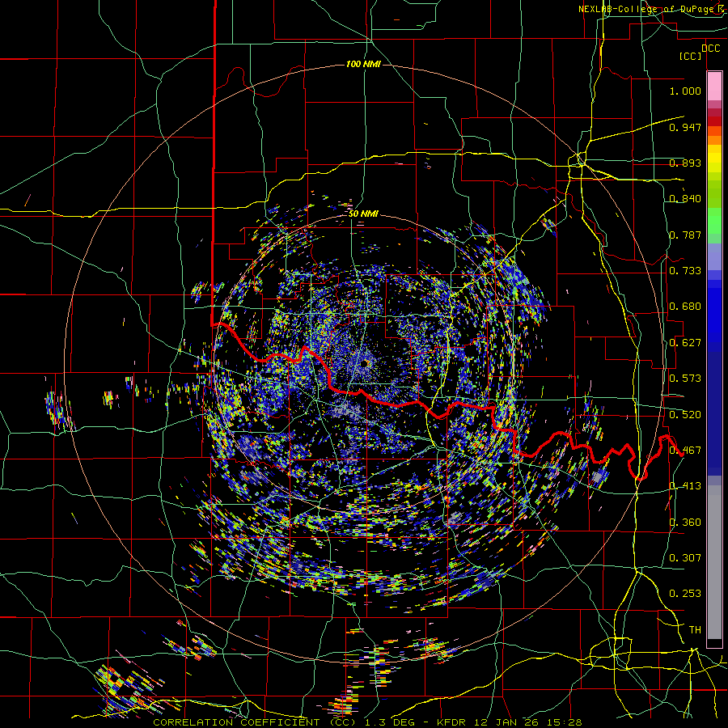Select the 0.307 scale value
728x728 pixels.
point(685,558)
